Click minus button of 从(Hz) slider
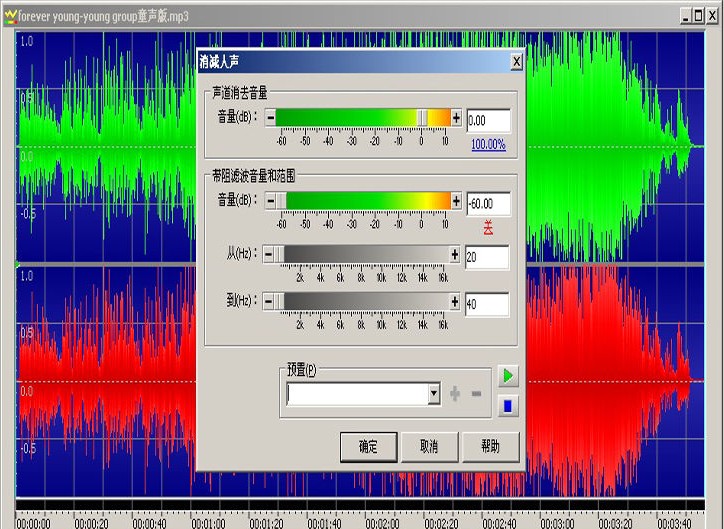Viewport: 724px width, 529px height. click(268, 254)
